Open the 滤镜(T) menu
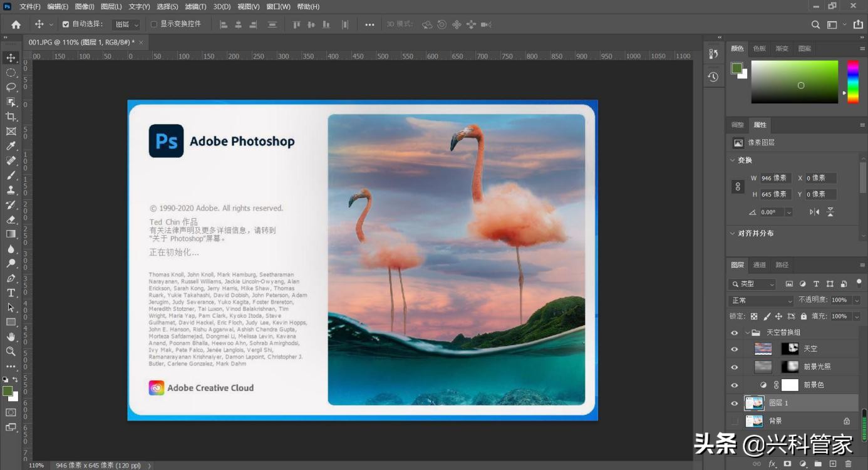Viewport: 868px width, 470px height. coord(195,7)
